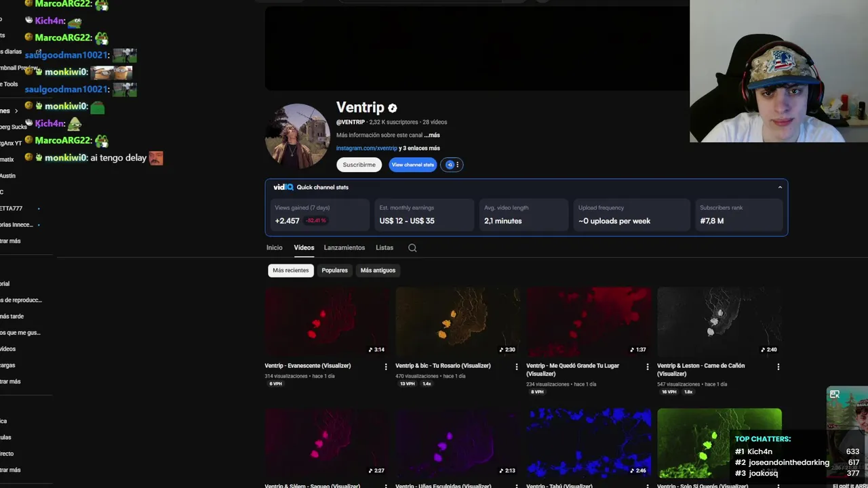Image resolution: width=868 pixels, height=488 pixels.
Task: Expand channel description via '...más'
Action: pos(432,135)
